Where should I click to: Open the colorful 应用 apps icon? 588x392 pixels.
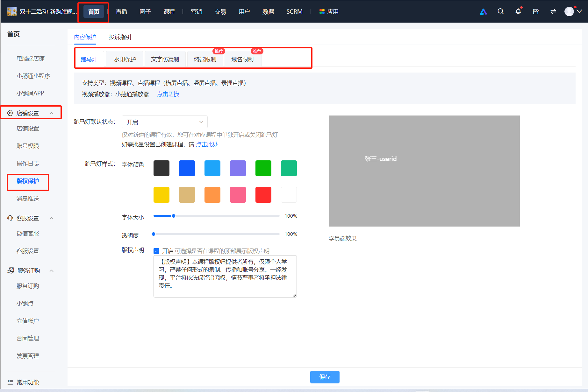(322, 11)
